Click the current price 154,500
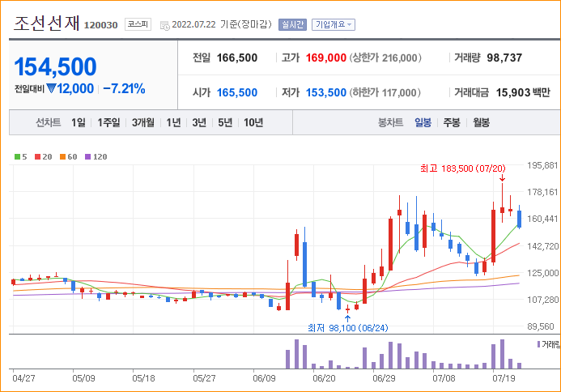The image size is (561, 392). [56, 67]
